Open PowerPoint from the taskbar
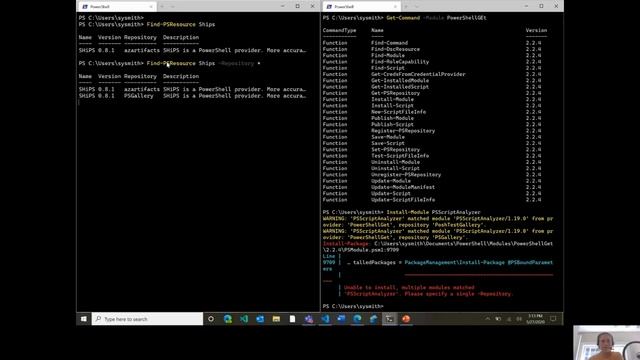Image resolution: width=640 pixels, height=360 pixels. click(x=406, y=319)
